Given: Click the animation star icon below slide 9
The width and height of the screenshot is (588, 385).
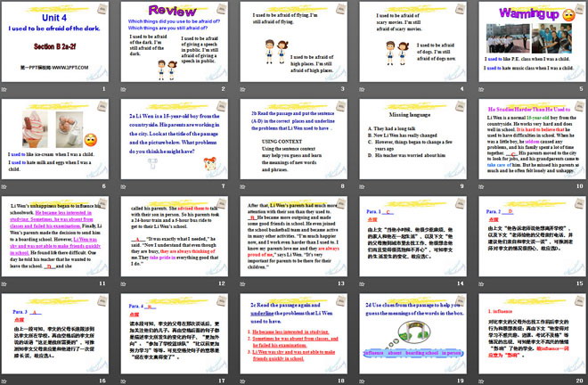Looking at the screenshot, I should coord(362,186).
